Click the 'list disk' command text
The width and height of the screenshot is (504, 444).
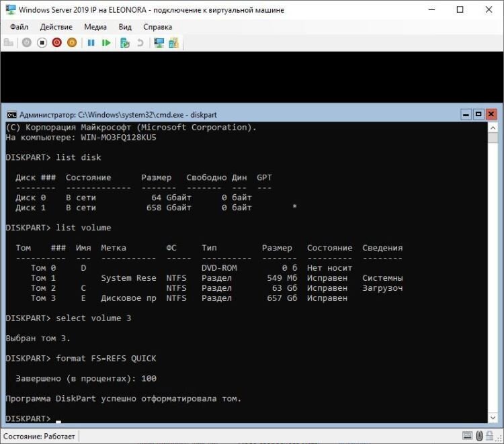(79, 157)
